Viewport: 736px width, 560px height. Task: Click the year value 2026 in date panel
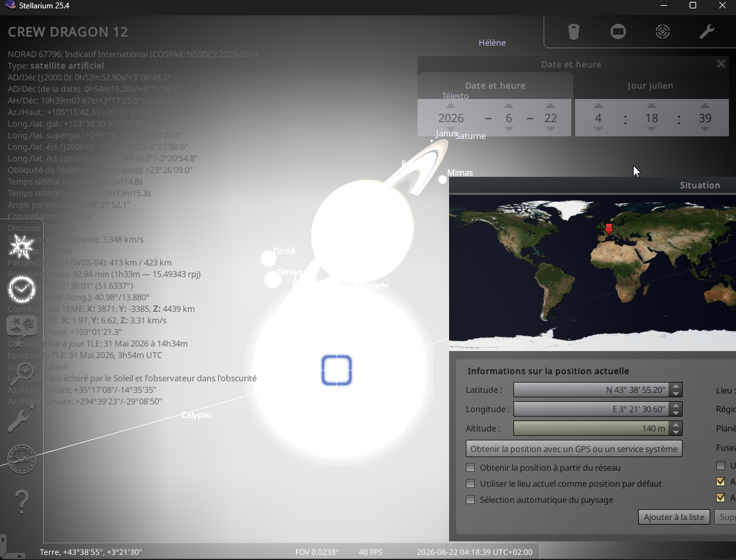click(x=450, y=118)
